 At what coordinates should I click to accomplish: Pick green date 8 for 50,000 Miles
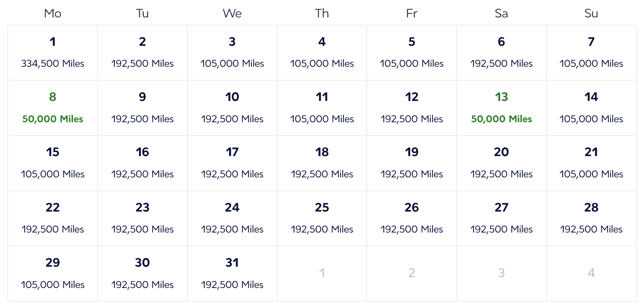pos(52,108)
